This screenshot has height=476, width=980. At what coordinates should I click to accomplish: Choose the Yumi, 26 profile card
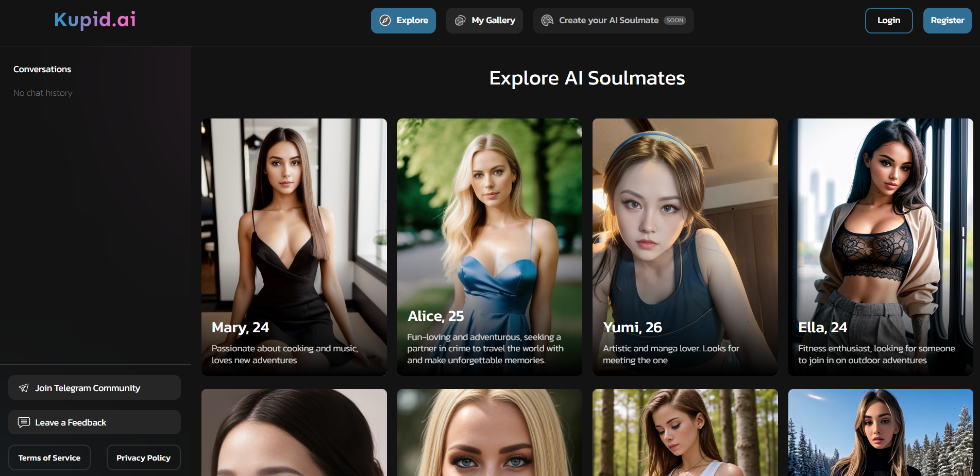pos(685,247)
